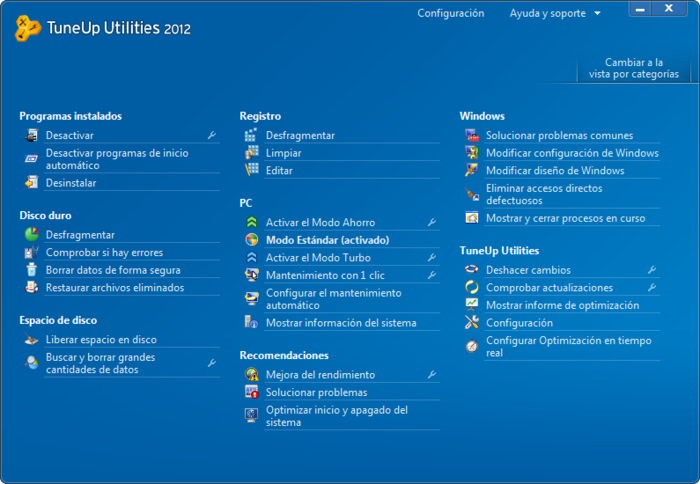The height and width of the screenshot is (484, 700).
Task: Open Modificar diseño de Windows link
Action: 555,171
